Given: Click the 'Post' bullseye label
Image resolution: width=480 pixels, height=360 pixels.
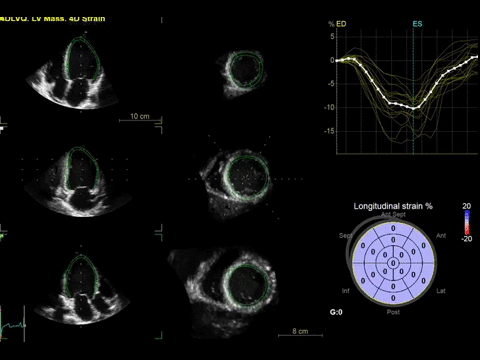Looking at the screenshot, I should point(393,312).
